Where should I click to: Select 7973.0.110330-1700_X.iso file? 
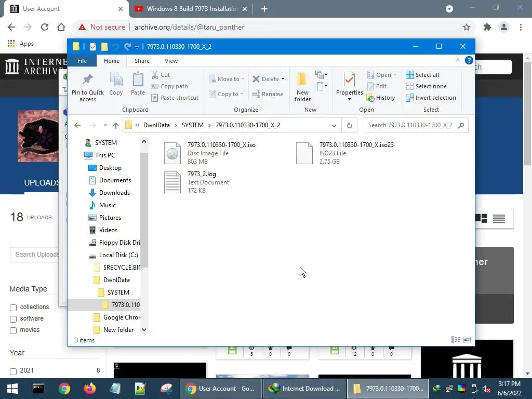210,153
